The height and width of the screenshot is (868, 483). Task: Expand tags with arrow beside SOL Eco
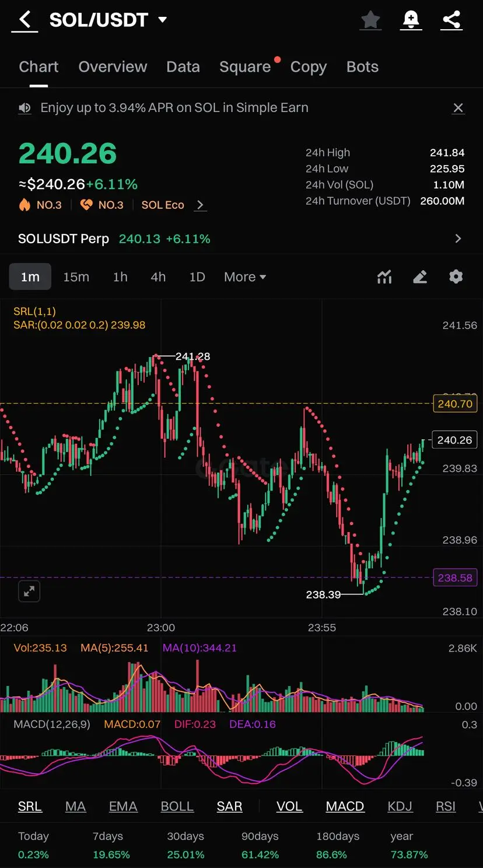[200, 205]
